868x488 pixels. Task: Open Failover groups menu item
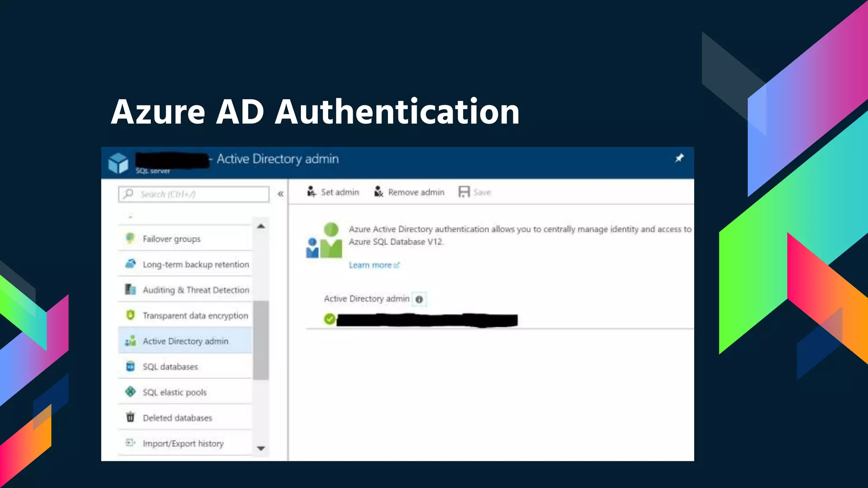tap(185, 239)
